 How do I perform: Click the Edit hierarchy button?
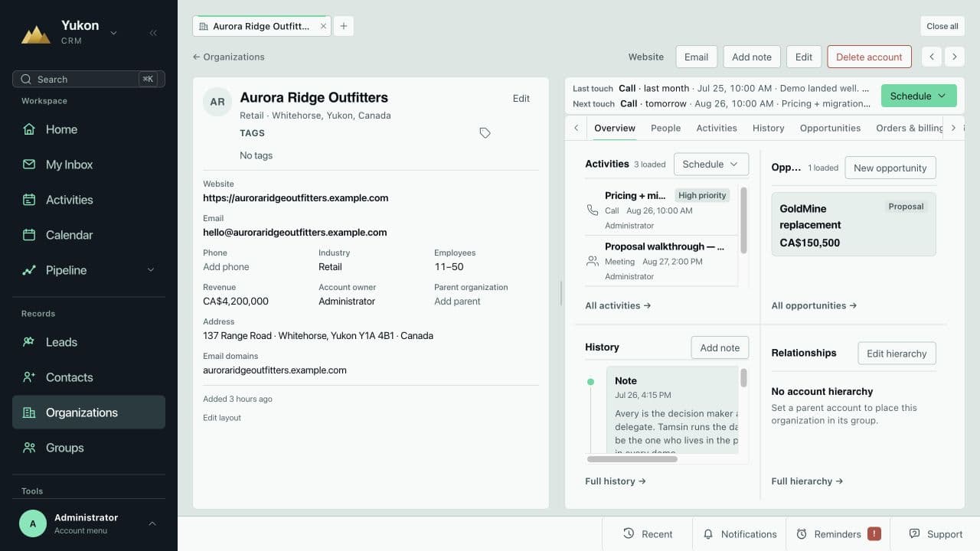click(897, 354)
